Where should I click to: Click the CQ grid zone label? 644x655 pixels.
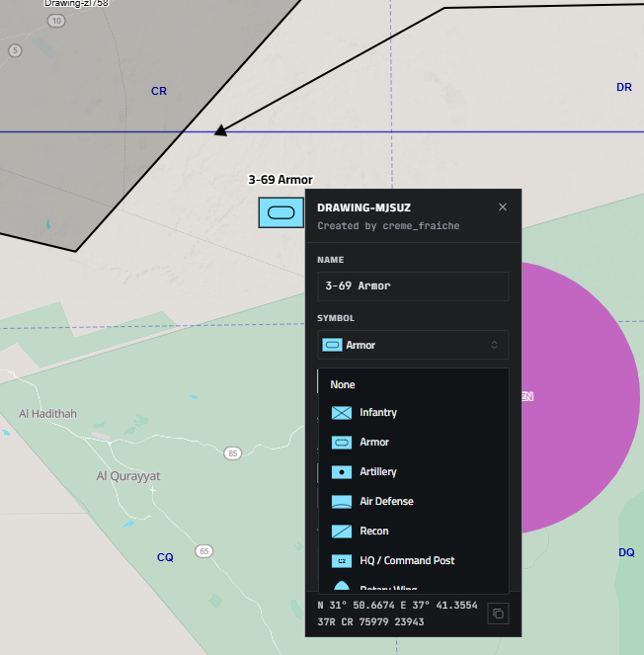coord(165,557)
